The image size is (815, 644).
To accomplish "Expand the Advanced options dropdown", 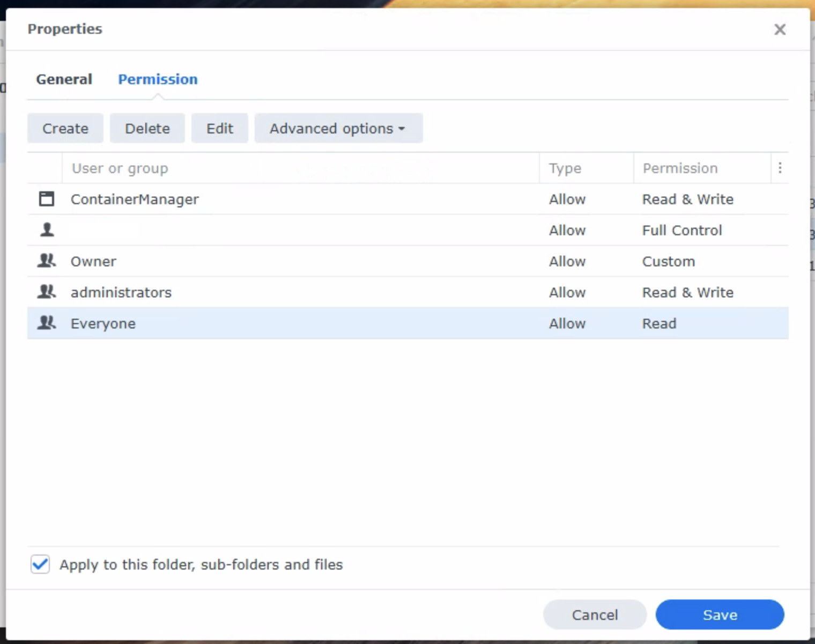I will click(x=338, y=128).
